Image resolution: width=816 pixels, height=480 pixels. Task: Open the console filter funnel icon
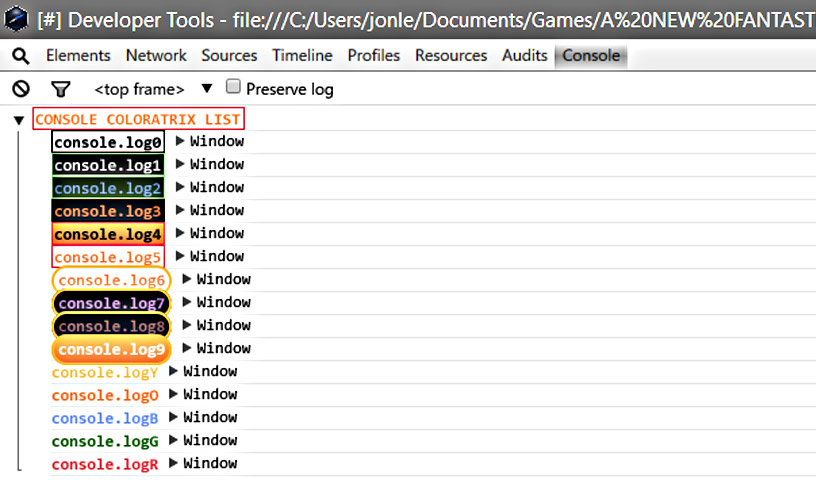(60, 89)
